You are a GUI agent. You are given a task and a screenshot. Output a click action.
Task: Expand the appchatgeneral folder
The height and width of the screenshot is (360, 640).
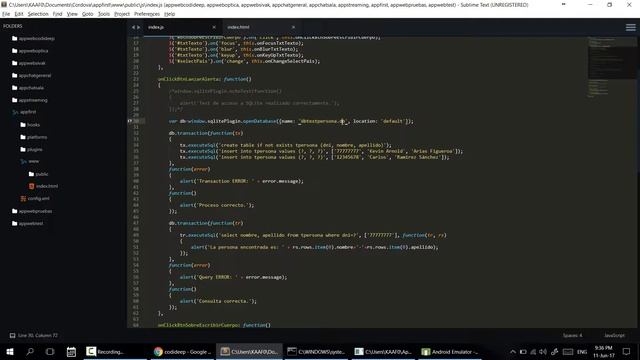[x=31, y=76]
